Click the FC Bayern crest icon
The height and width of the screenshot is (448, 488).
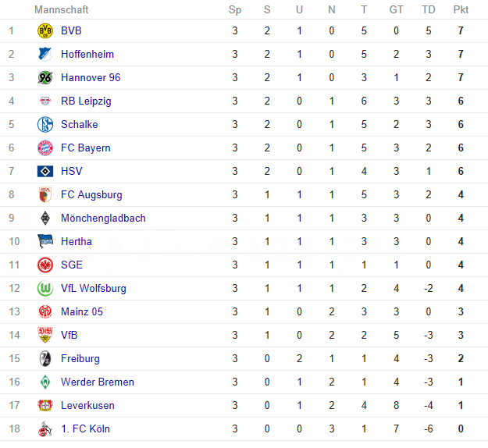(45, 148)
